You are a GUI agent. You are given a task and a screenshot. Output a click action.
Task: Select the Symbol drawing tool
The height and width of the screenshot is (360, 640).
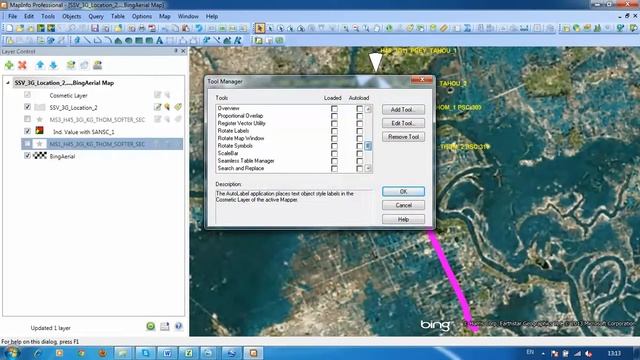coord(77,40)
